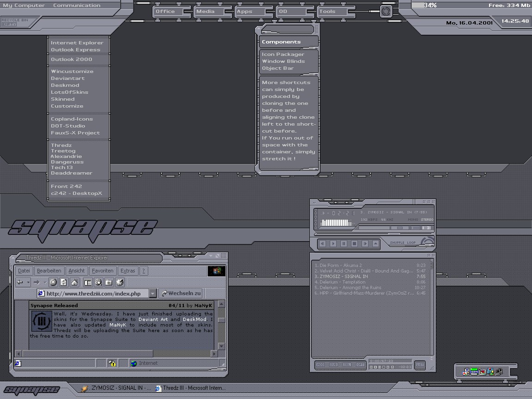Open the messenger buddy tray icon
The height and width of the screenshot is (399, 532).
(490, 372)
